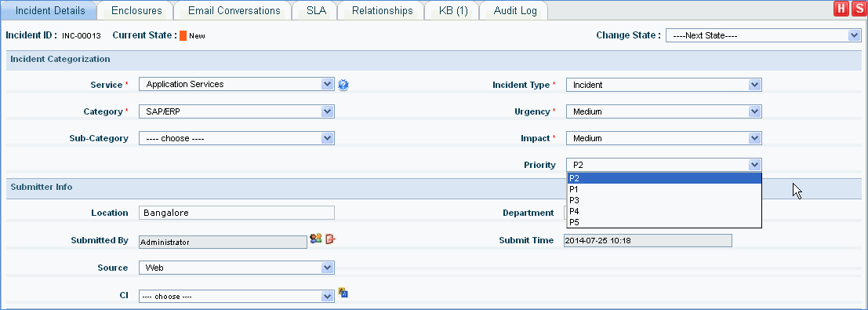The width and height of the screenshot is (868, 310).
Task: Go to the SLA tab
Action: 316,10
